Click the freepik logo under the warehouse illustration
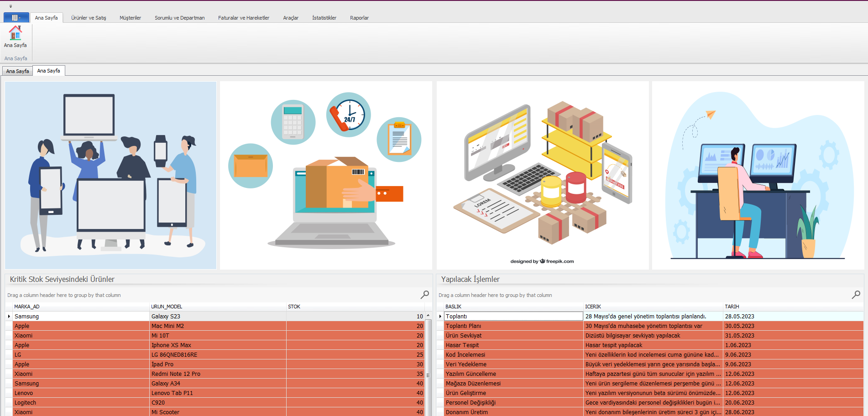This screenshot has height=416, width=868. pyautogui.click(x=543, y=261)
